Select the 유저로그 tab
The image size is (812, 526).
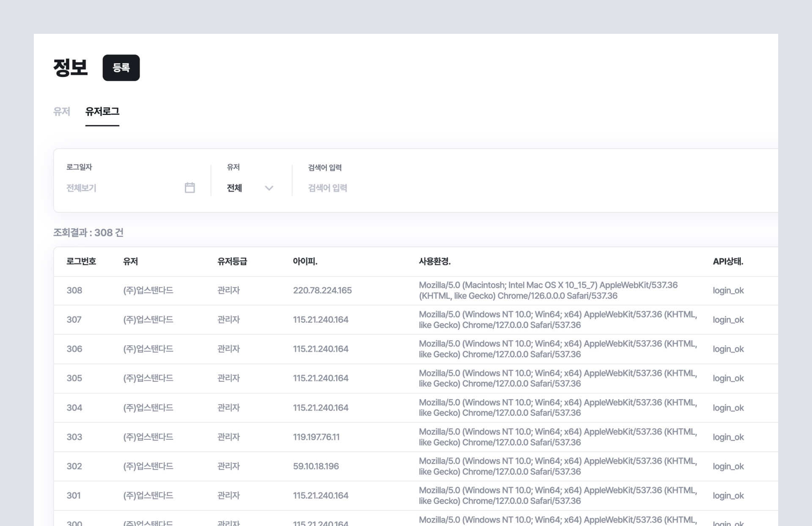tap(102, 112)
